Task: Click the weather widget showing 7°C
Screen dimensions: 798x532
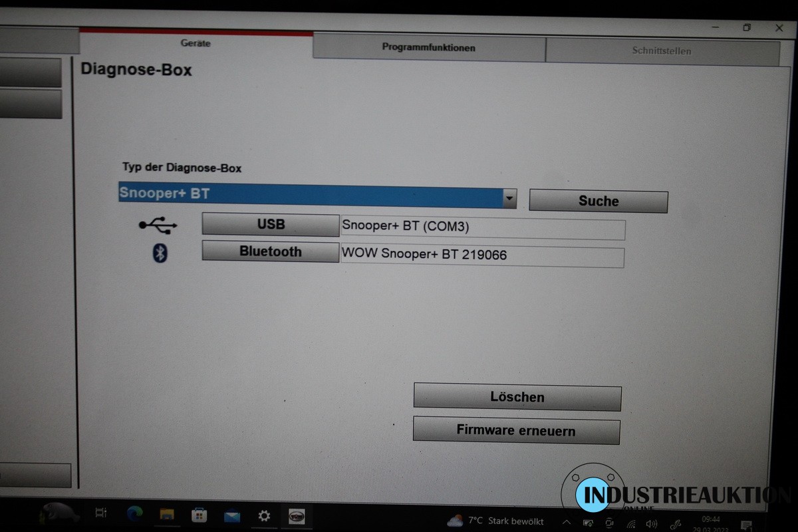Action: (x=496, y=521)
